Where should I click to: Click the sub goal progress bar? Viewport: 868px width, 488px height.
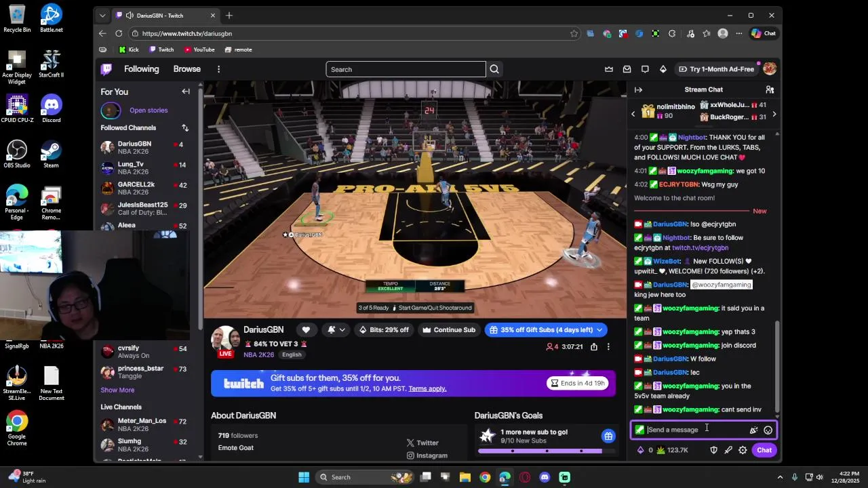point(547,451)
